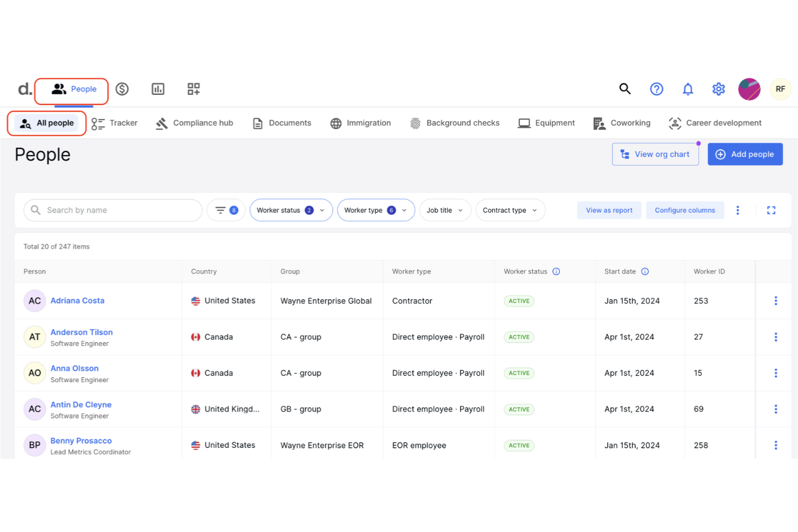Expand the Job title dropdown

(445, 210)
